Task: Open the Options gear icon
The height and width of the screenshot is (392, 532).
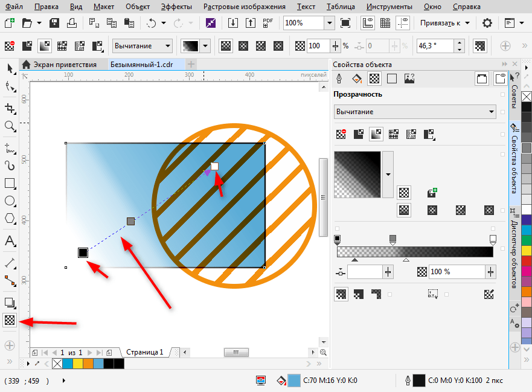Action: 487,23
